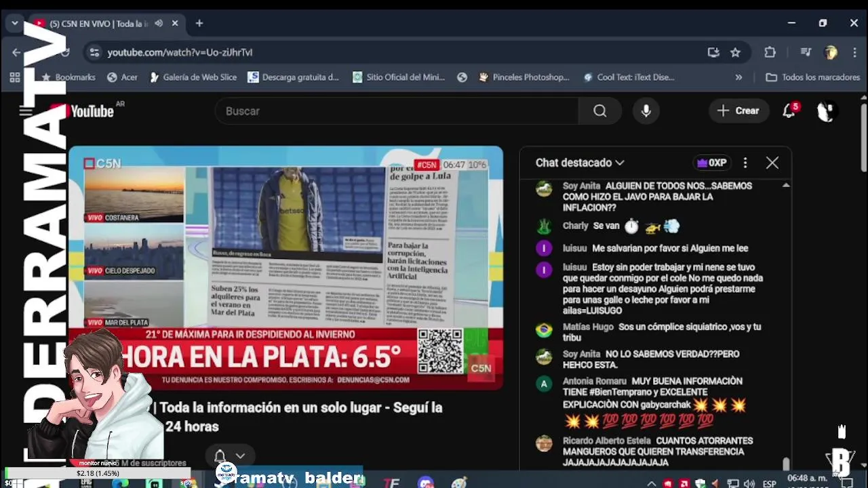This screenshot has height=488, width=868.
Task: Go back to the previous page
Action: (x=16, y=52)
